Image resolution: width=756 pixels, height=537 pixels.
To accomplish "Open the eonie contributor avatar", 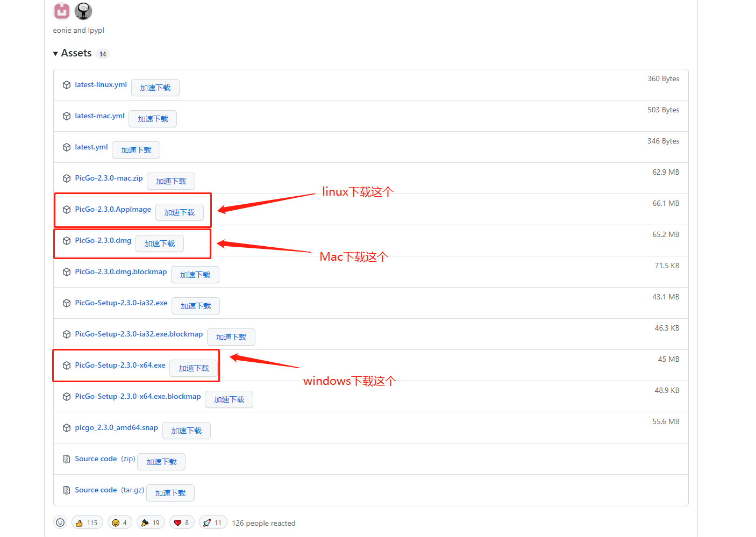I will (x=62, y=11).
